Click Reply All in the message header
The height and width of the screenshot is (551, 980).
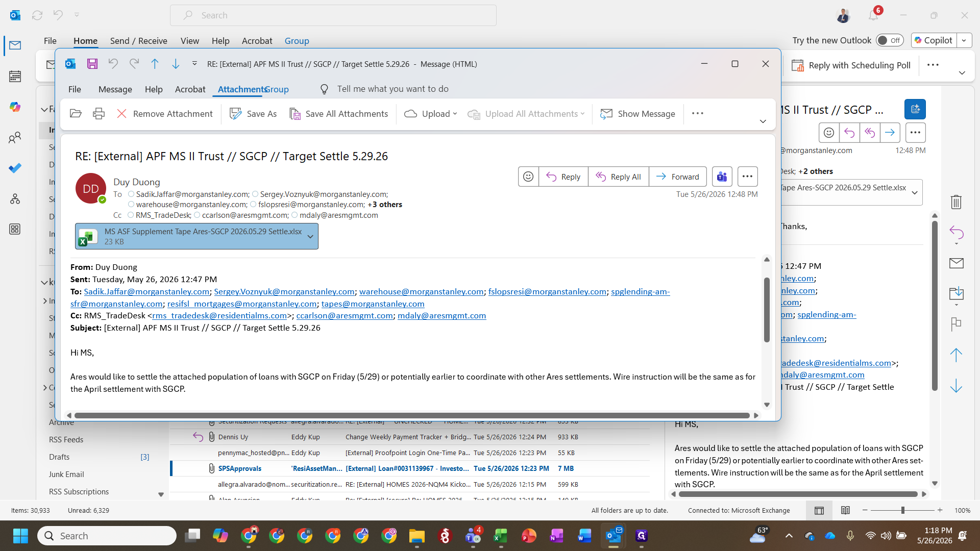[618, 177]
